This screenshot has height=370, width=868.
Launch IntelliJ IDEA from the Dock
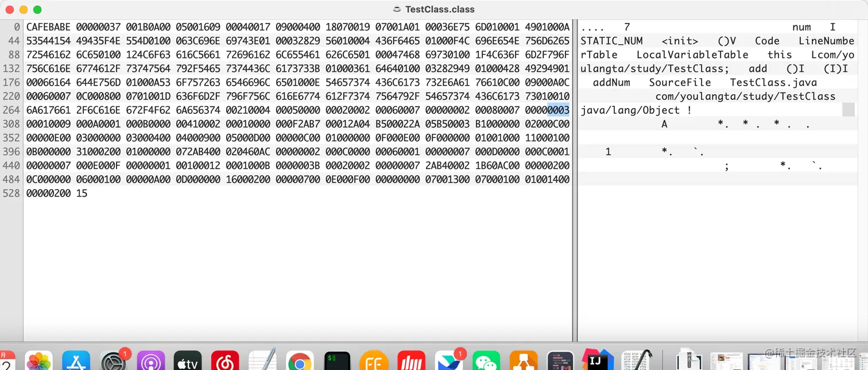(598, 361)
